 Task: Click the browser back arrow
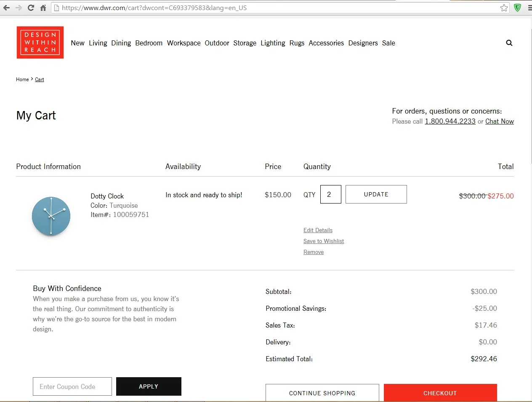tap(6, 8)
